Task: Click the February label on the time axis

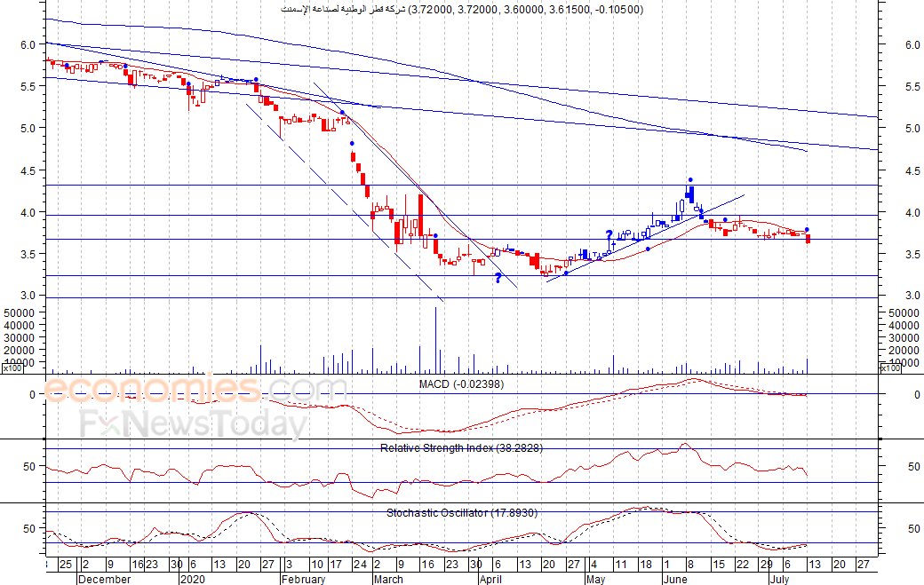Action: pyautogui.click(x=304, y=578)
